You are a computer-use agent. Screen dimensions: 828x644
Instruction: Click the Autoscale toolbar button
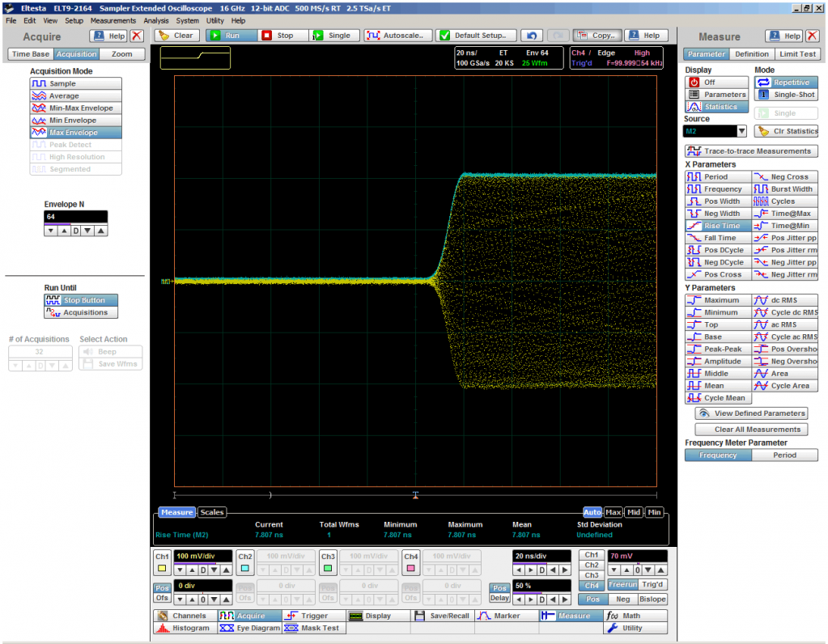397,36
